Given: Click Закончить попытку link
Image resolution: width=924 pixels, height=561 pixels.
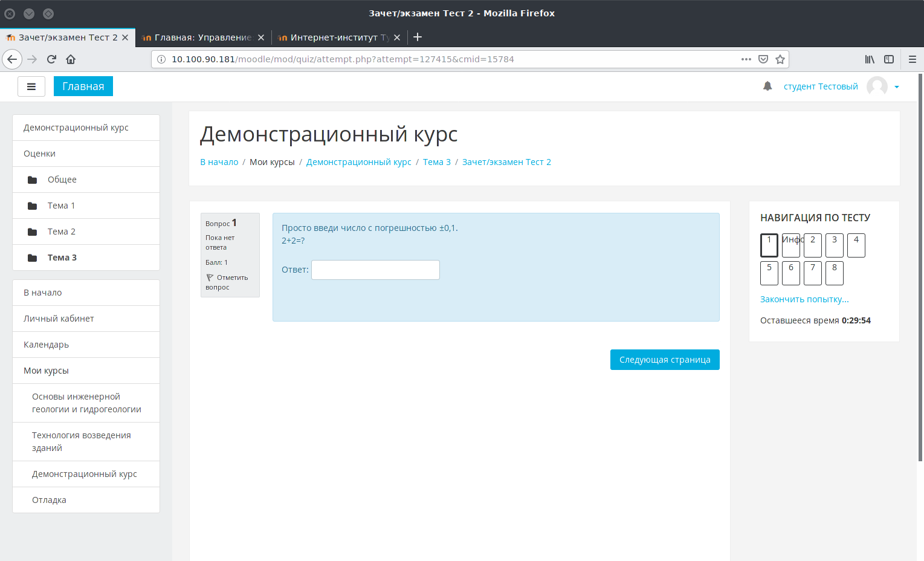Looking at the screenshot, I should 804,299.
